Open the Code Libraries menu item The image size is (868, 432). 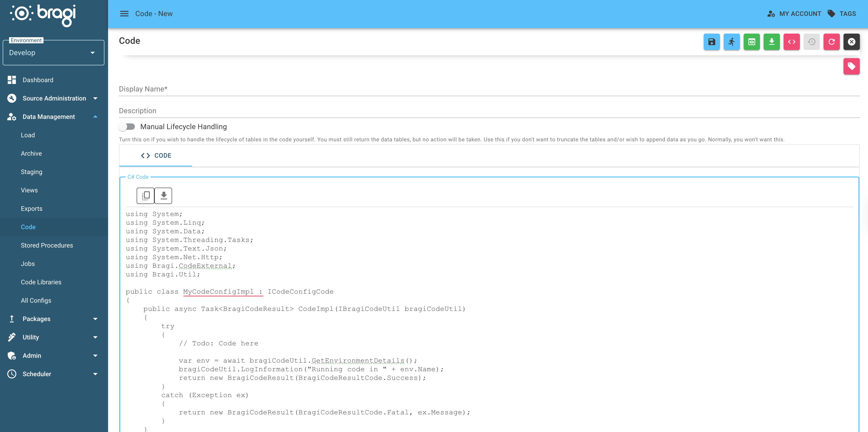point(41,282)
